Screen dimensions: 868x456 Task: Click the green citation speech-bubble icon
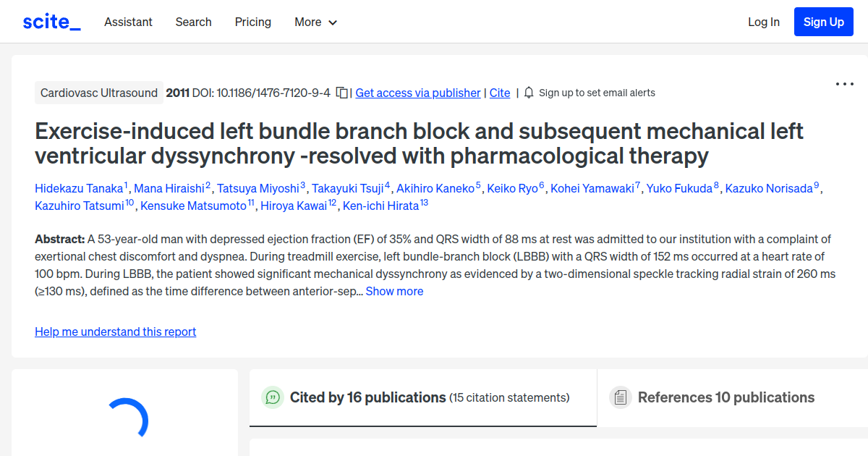[273, 397]
